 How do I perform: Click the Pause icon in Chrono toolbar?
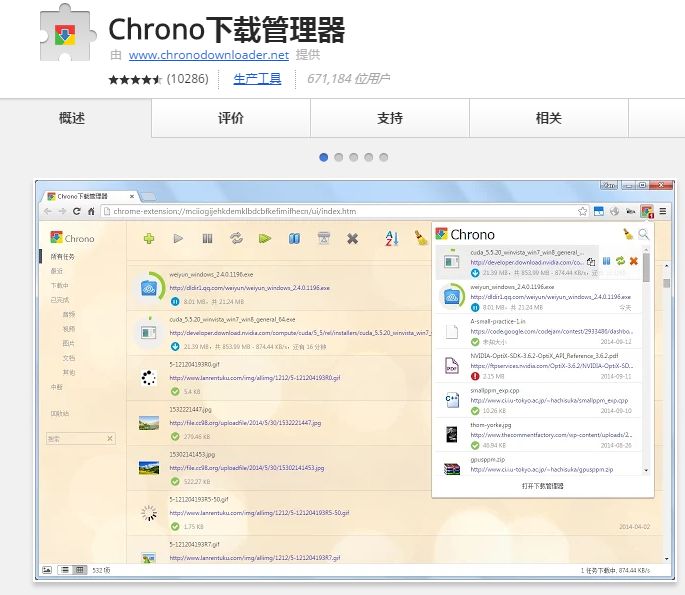pos(208,239)
